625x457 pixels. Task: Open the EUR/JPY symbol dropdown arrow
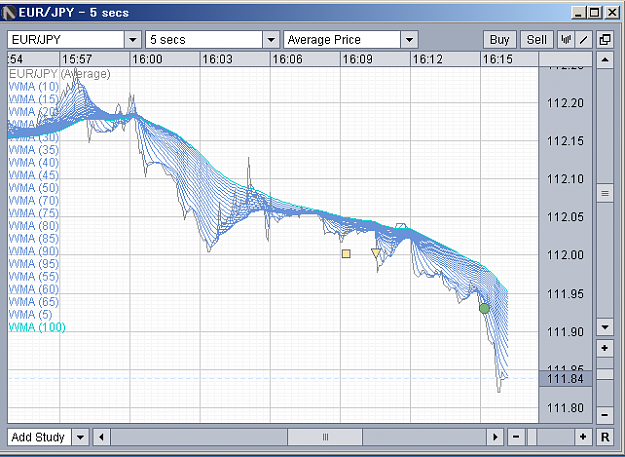133,39
